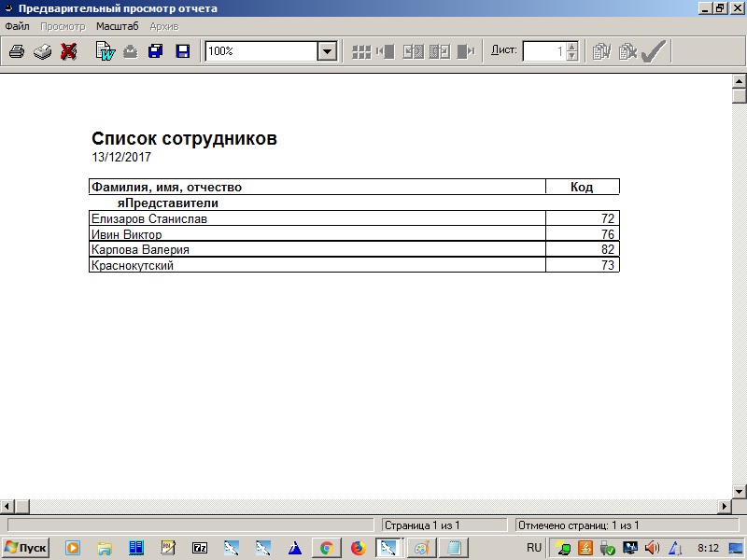Open the 100% zoom dropdown
The width and height of the screenshot is (747, 560).
327,51
